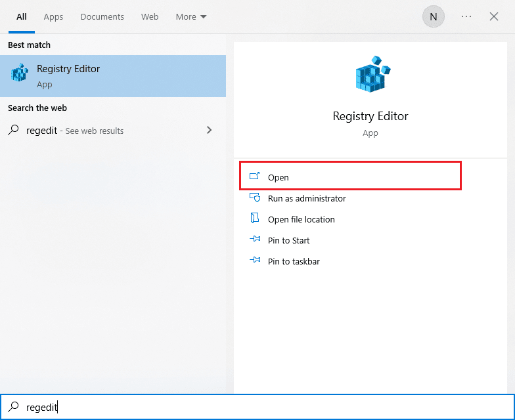This screenshot has height=420, width=515.
Task: Click the Open window icon
Action: (255, 176)
